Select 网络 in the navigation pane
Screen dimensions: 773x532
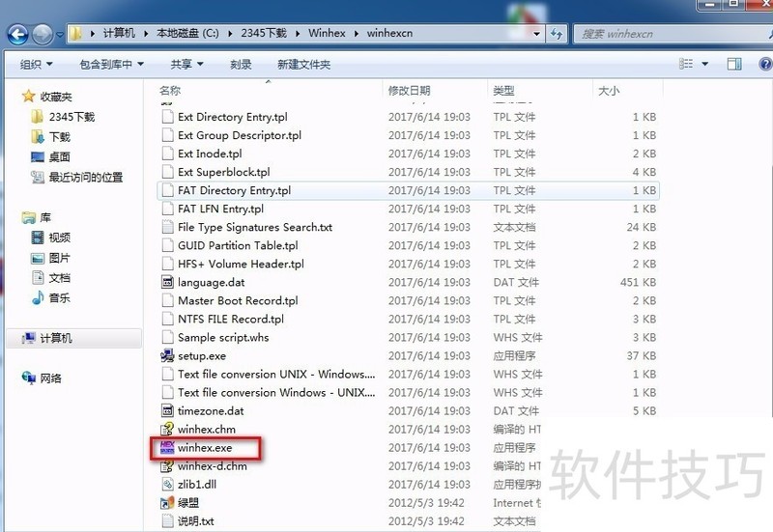click(42, 378)
